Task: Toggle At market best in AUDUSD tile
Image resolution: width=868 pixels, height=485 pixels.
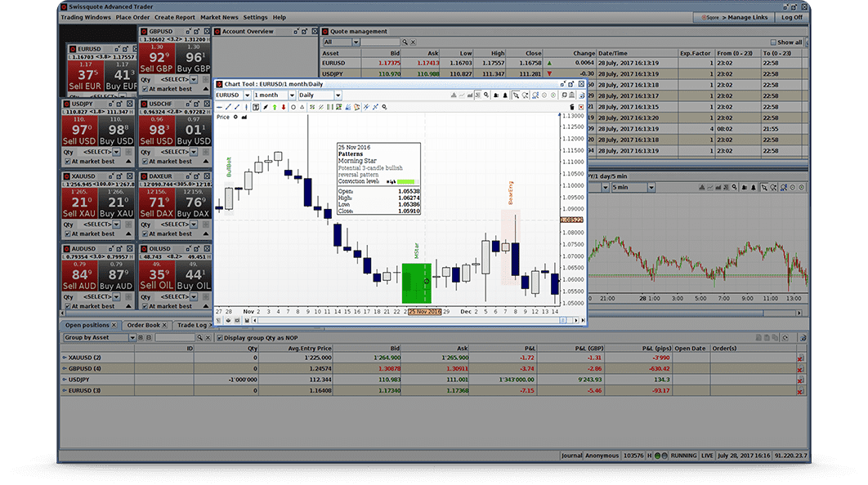Action: [68, 306]
